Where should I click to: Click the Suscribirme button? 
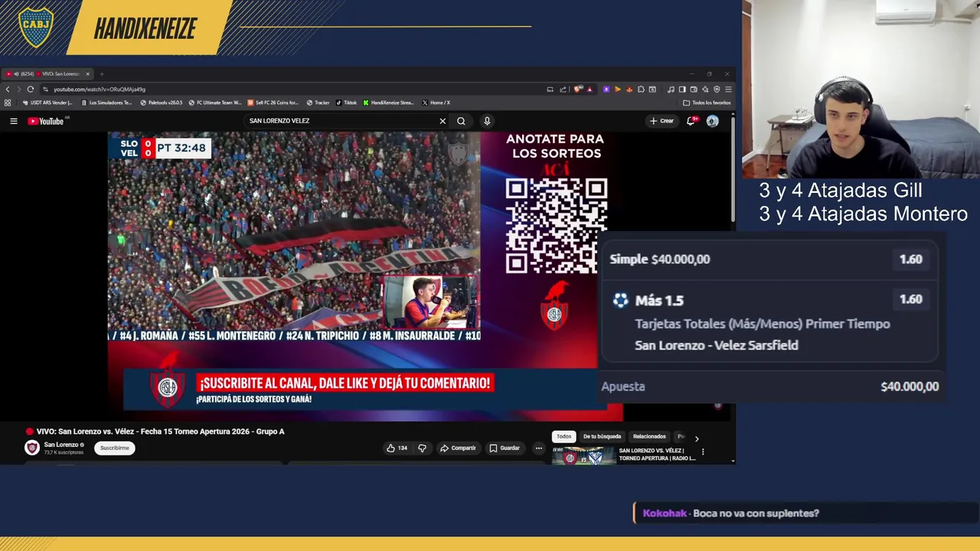coord(115,448)
